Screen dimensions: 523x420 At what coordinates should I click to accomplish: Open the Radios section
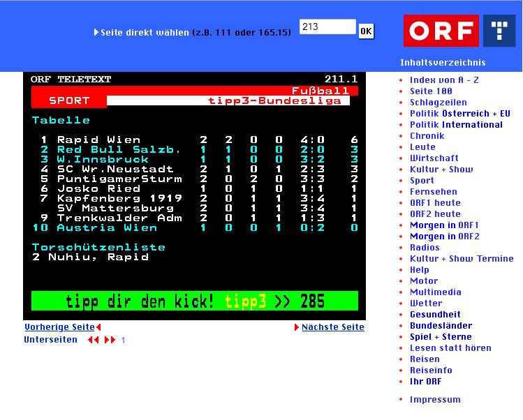(x=425, y=248)
